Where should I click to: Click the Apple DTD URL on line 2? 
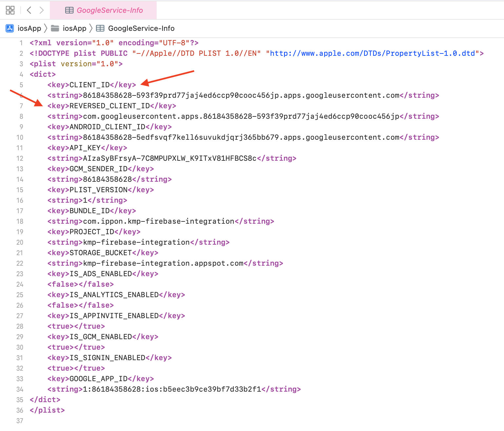pos(373,53)
